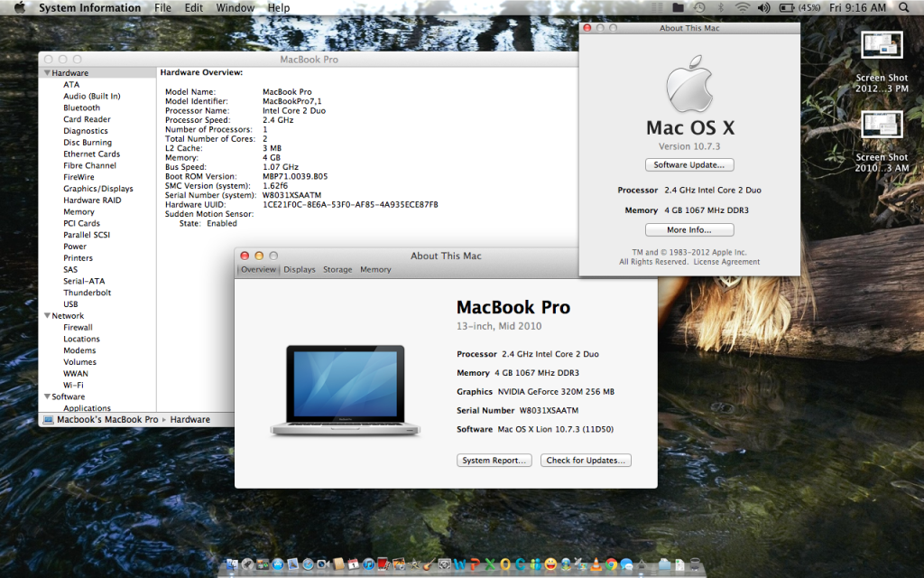Open the File menu
Viewport: 924px width, 578px height.
[162, 7]
